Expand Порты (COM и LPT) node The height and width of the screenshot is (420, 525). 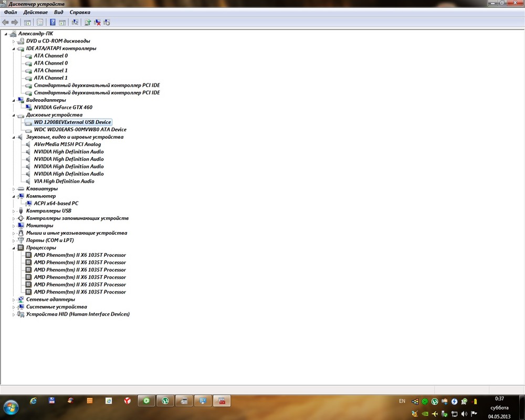tap(14, 240)
